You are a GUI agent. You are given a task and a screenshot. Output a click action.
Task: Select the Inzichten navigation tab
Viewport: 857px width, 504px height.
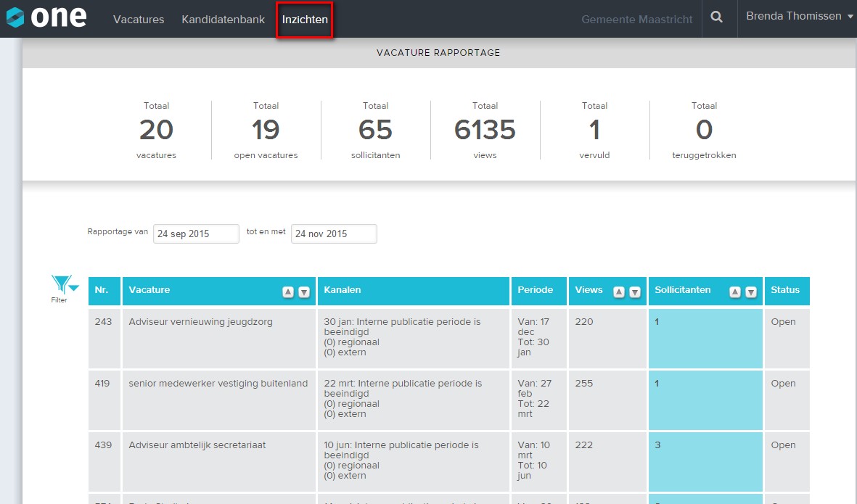point(305,20)
